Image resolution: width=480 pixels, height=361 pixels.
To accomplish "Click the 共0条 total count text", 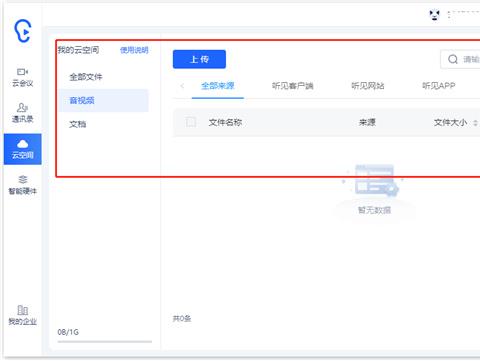I will [182, 319].
